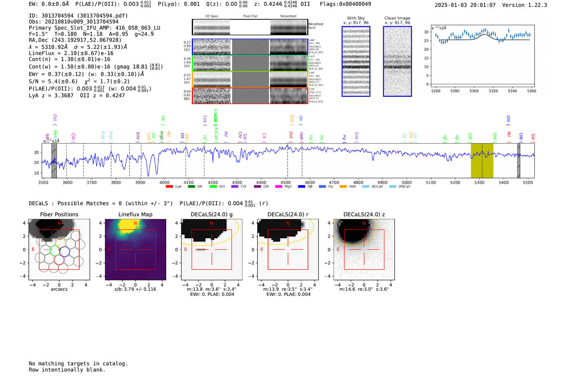This screenshot has width=576, height=392.
Task: Click the m:13.8 re:3.6" caption under g
Action: (x=211, y=289)
